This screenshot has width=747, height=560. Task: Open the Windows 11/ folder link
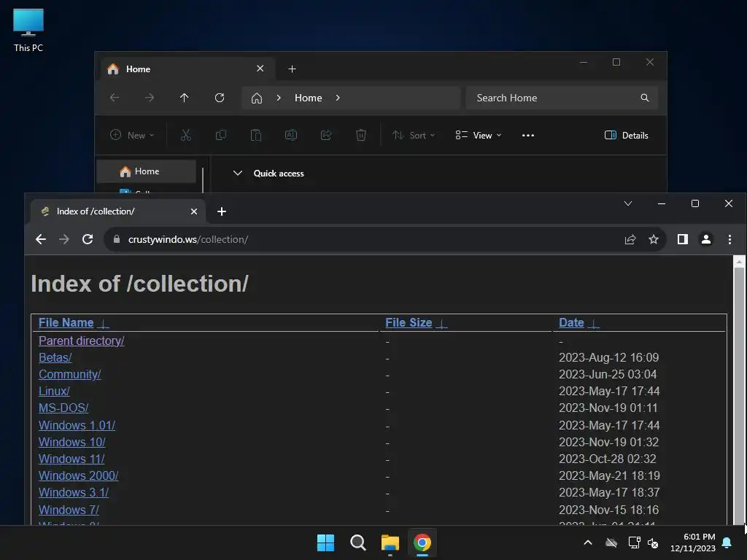[x=71, y=459]
